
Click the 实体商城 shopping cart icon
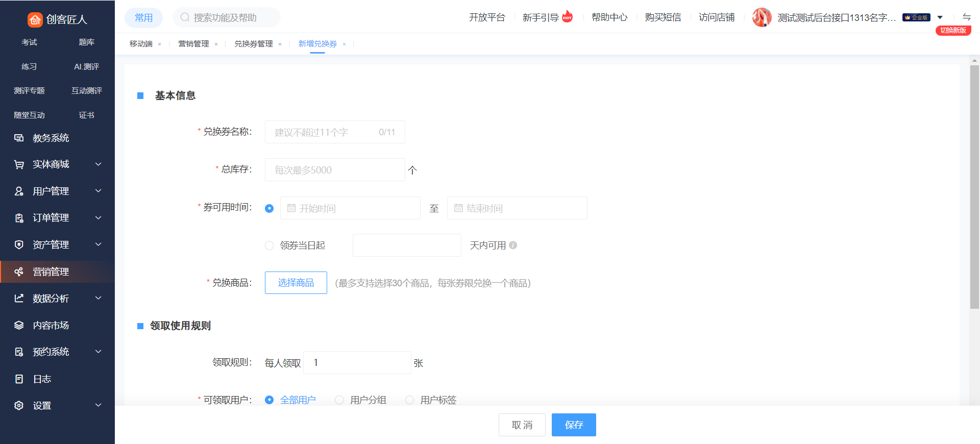19,164
